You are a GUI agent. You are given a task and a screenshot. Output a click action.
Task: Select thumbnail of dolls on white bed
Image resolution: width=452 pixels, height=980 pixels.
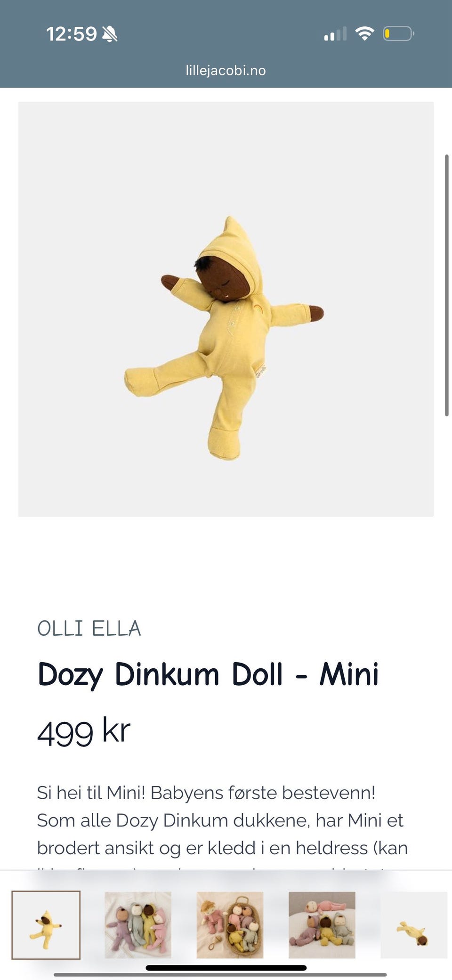pos(322,925)
